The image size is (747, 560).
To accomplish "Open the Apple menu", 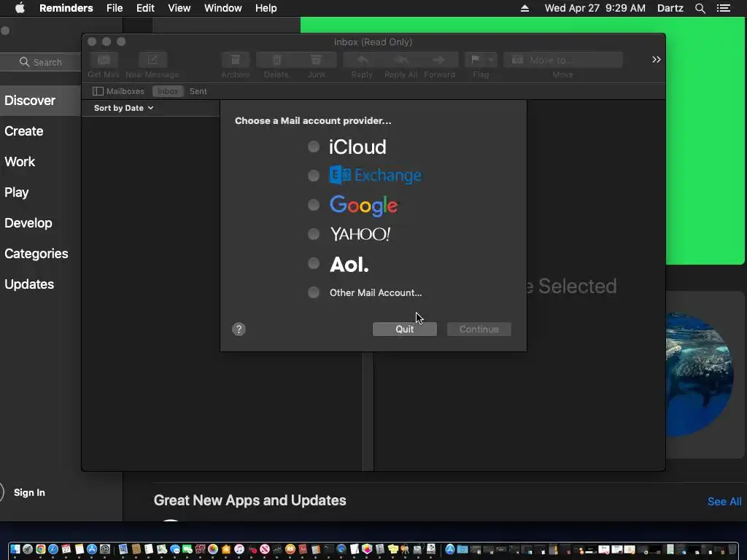I will [x=20, y=8].
